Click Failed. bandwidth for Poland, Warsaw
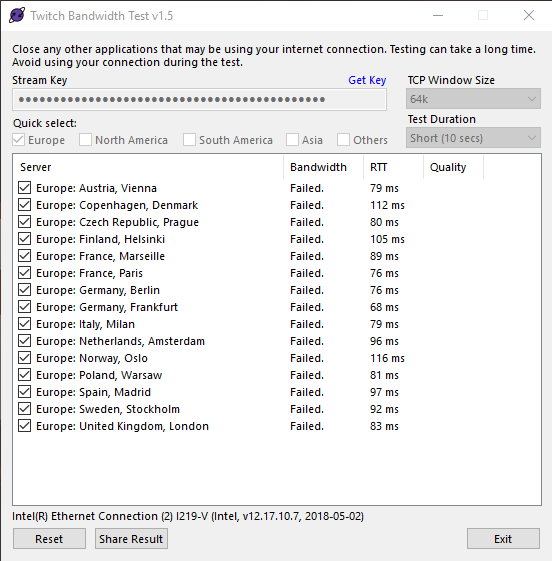Viewport: 552px width, 561px height. 307,375
